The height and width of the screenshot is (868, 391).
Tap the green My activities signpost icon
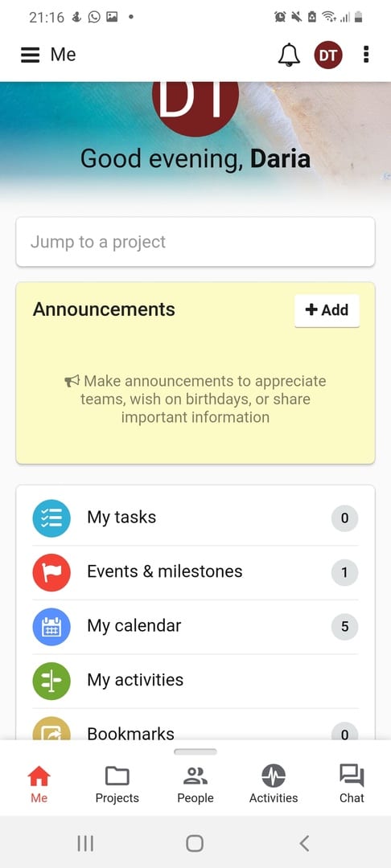[51, 681]
